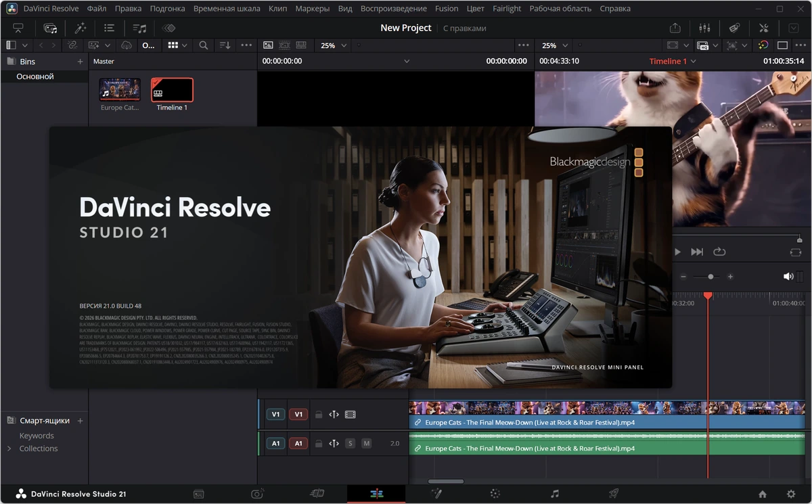Add a new bin with Bins plus
This screenshot has width=812, height=504.
(80, 62)
